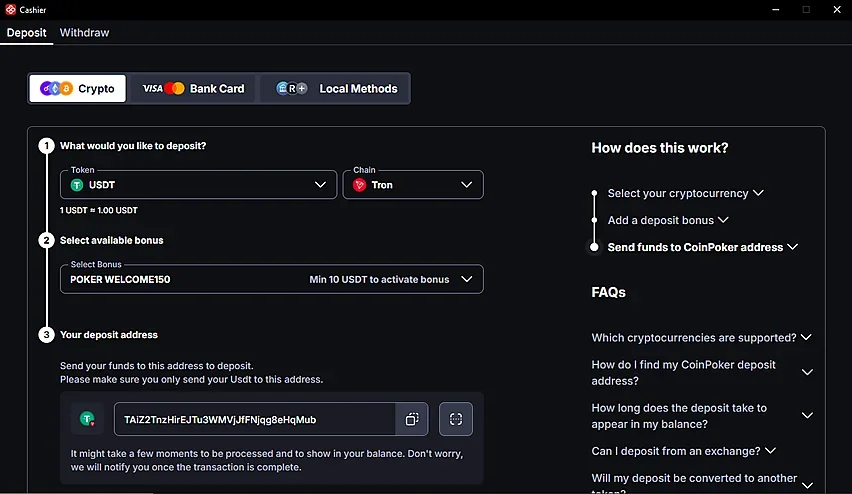The height and width of the screenshot is (494, 852).
Task: Copy the deposit address with the copy icon
Action: point(412,419)
